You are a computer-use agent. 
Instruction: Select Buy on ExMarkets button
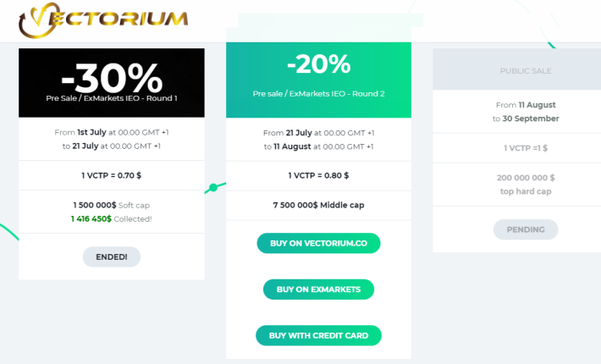(x=318, y=290)
